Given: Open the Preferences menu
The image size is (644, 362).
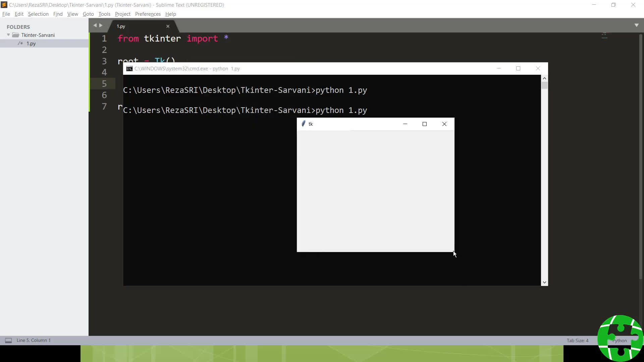Looking at the screenshot, I should point(148,14).
